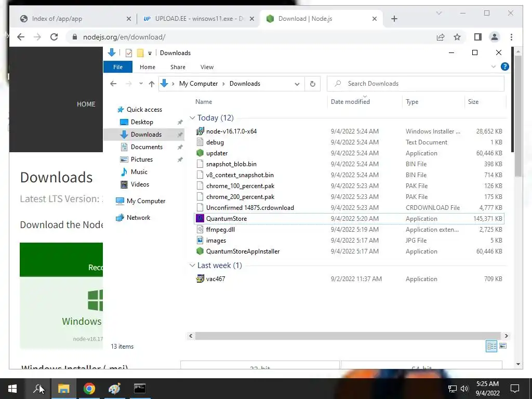Click the Explorer horizontal scrollbar
The image size is (532, 399).
tap(348, 336)
